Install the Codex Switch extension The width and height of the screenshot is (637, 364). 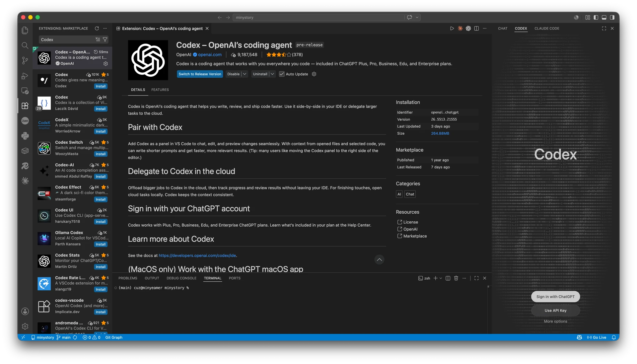pos(101,154)
